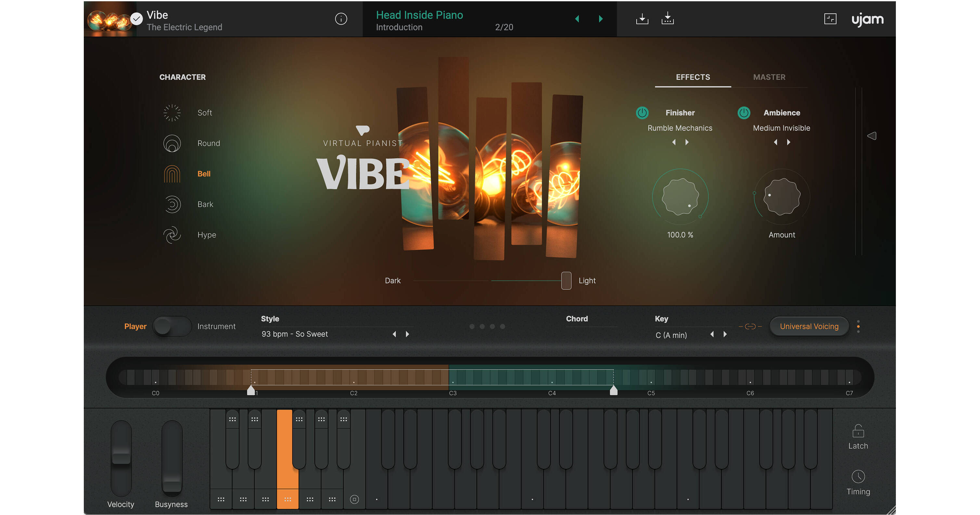Viewport: 980px width, 515px height.
Task: Open the Timing clock icon
Action: [x=858, y=477]
